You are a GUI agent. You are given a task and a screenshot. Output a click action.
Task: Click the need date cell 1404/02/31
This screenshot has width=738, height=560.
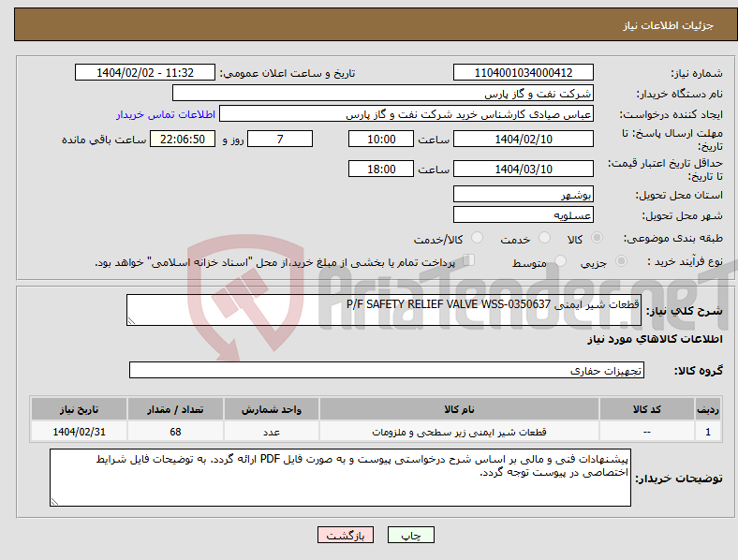click(x=79, y=432)
